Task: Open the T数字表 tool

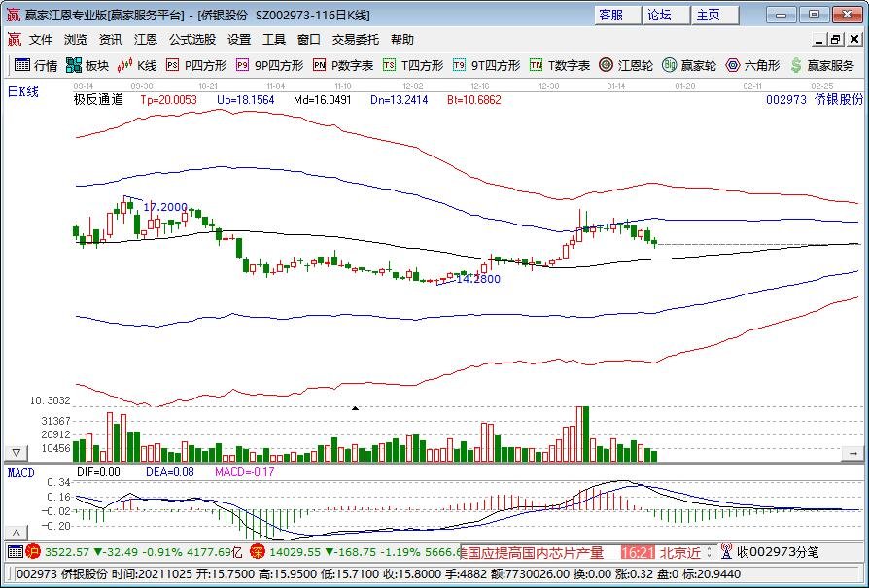Action: pyautogui.click(x=560, y=65)
